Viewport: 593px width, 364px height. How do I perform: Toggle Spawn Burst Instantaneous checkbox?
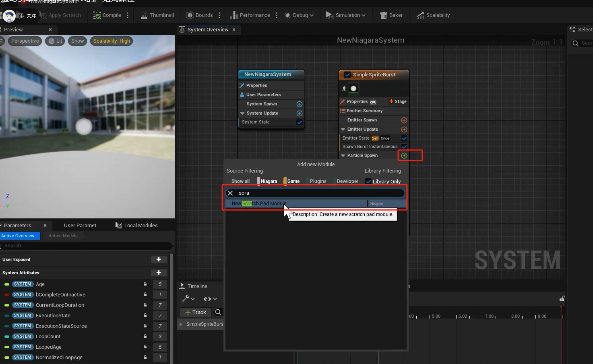click(404, 147)
